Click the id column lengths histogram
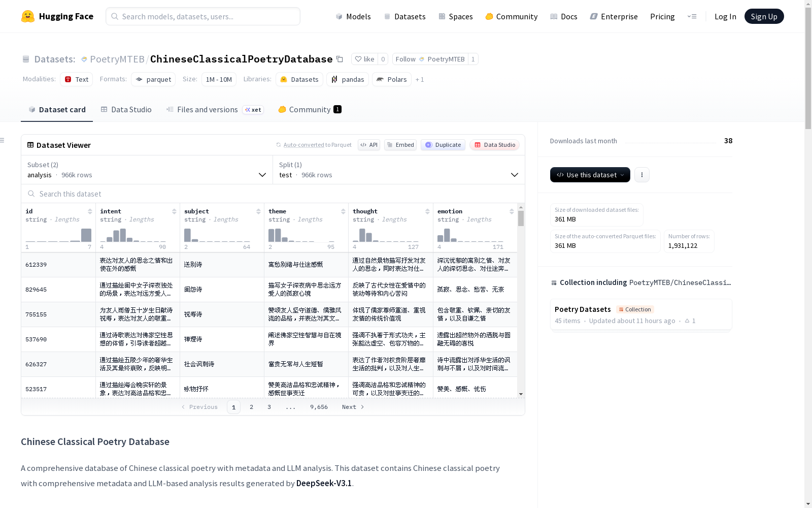812x508 pixels. click(x=58, y=235)
